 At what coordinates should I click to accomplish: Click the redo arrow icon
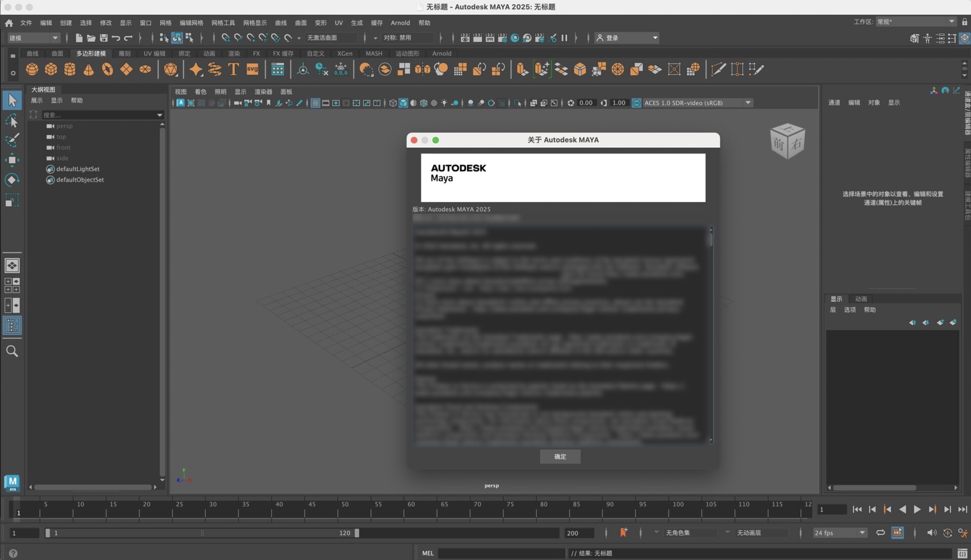point(128,38)
